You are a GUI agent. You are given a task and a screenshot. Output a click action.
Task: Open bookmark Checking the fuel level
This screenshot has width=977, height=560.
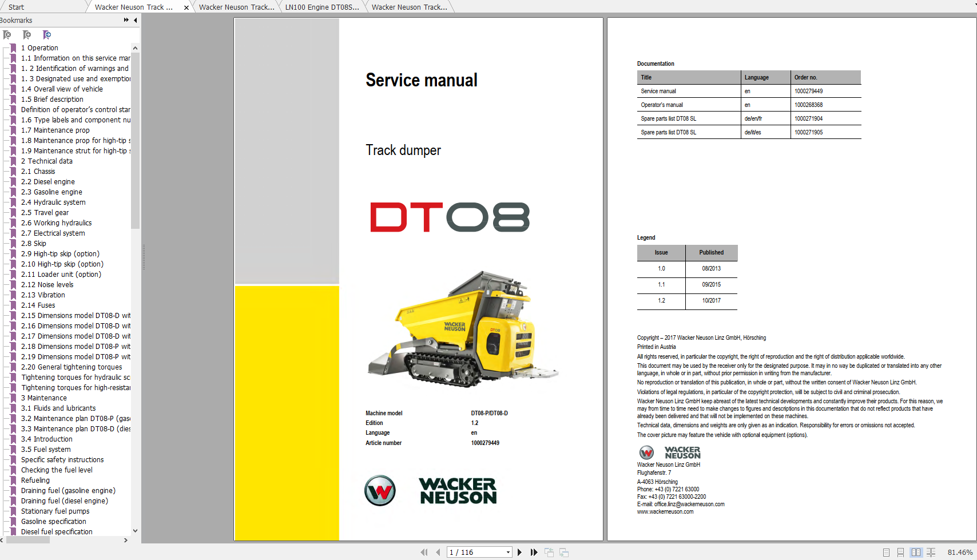pyautogui.click(x=57, y=470)
